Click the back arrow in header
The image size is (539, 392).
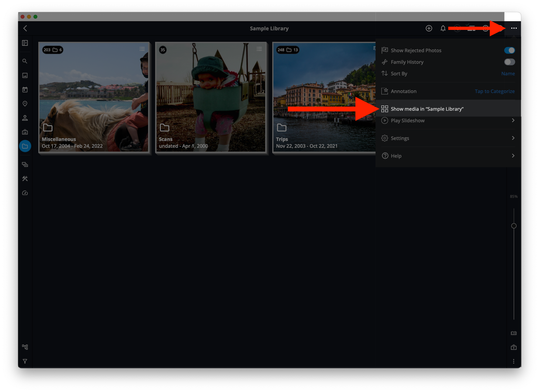[x=25, y=28]
